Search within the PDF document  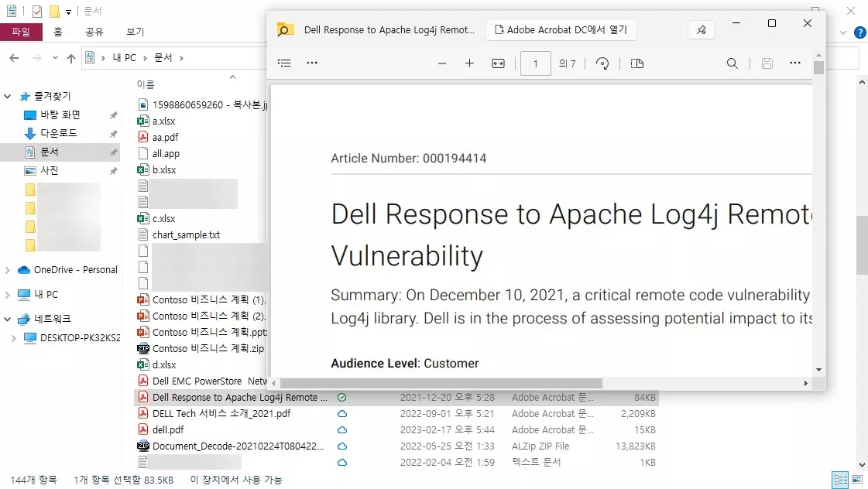click(732, 63)
